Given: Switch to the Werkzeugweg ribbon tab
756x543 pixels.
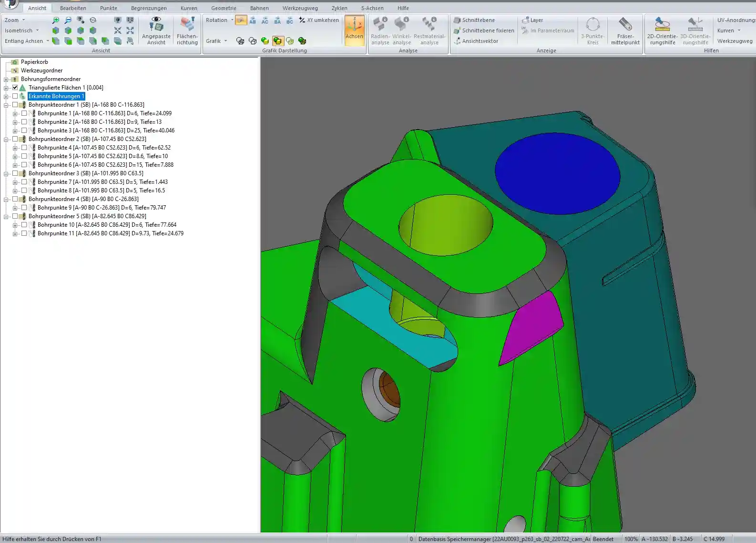Looking at the screenshot, I should [x=300, y=8].
